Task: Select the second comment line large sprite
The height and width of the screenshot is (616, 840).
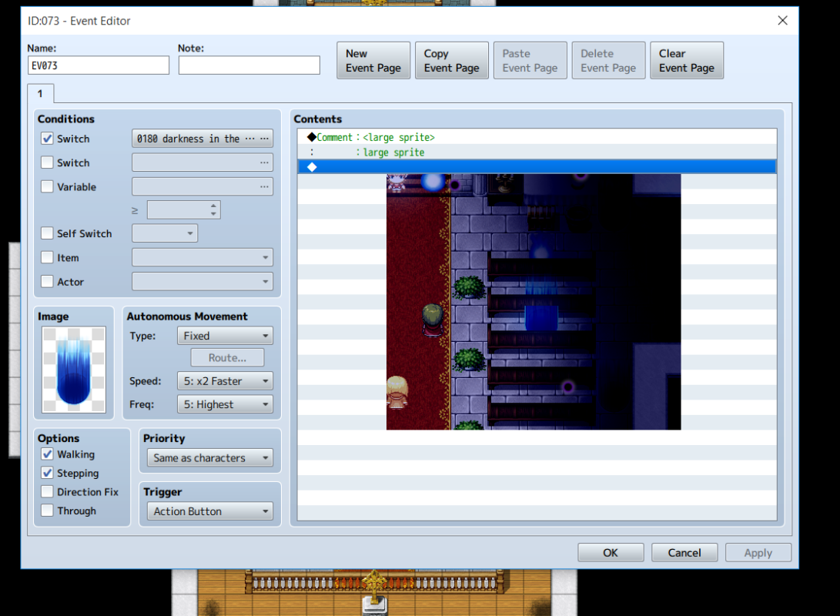Action: (x=537, y=152)
